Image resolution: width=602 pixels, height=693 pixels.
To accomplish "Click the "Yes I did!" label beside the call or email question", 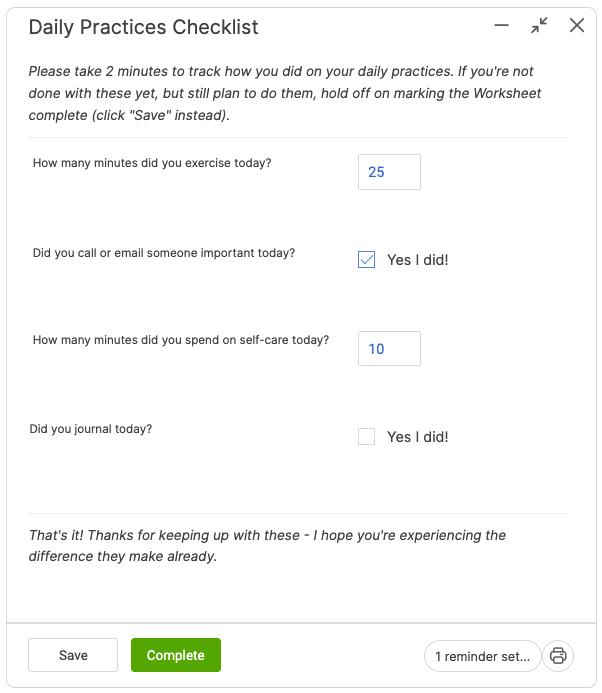I will [417, 260].
